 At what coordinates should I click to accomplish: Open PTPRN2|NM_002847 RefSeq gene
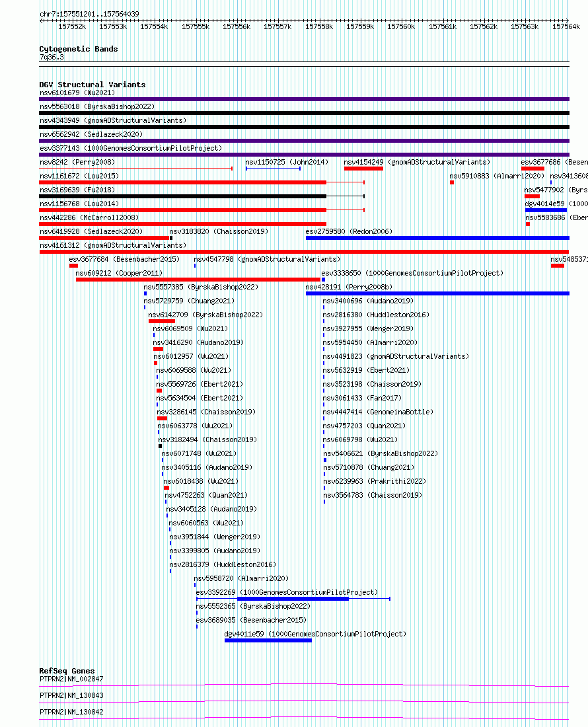point(71,680)
